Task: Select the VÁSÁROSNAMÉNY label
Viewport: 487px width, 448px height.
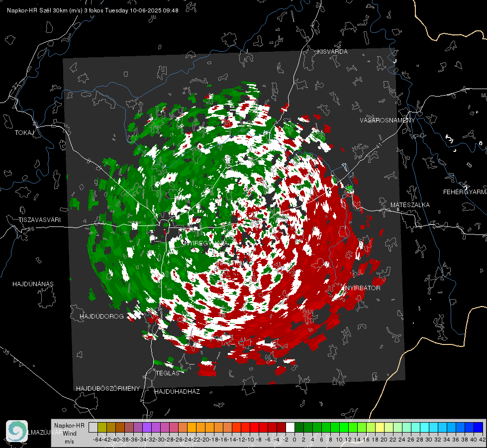Action: coord(388,120)
